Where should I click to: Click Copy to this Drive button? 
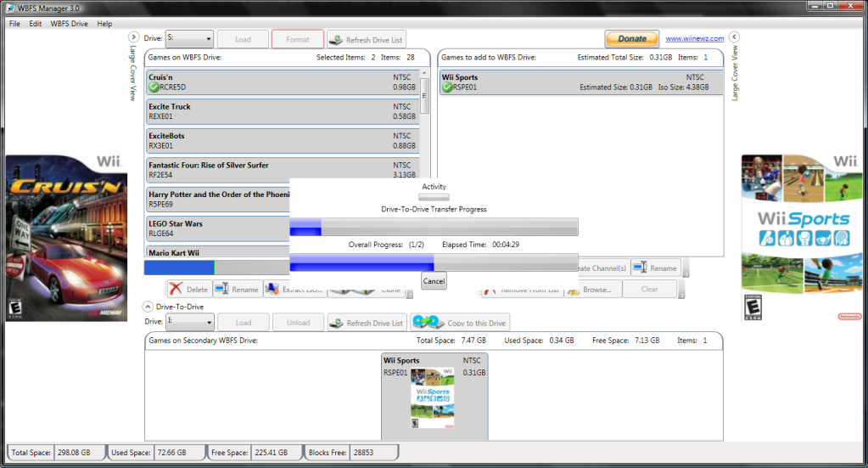(460, 323)
